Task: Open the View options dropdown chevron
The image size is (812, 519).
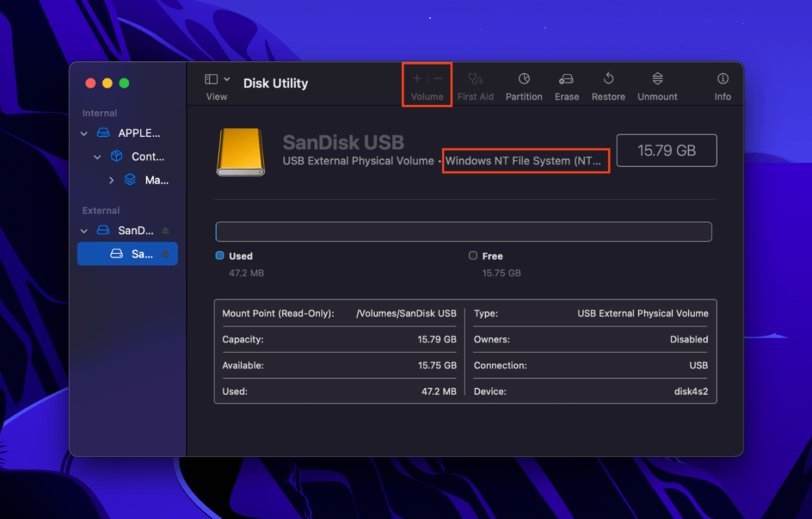Action: click(x=227, y=78)
